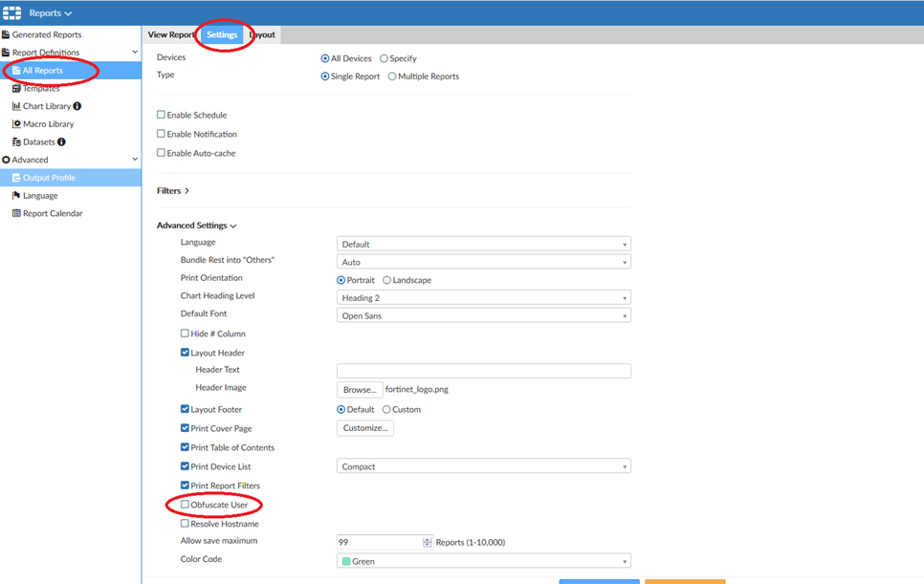Click the FortiAnalyzer grid logo icon

(11, 12)
